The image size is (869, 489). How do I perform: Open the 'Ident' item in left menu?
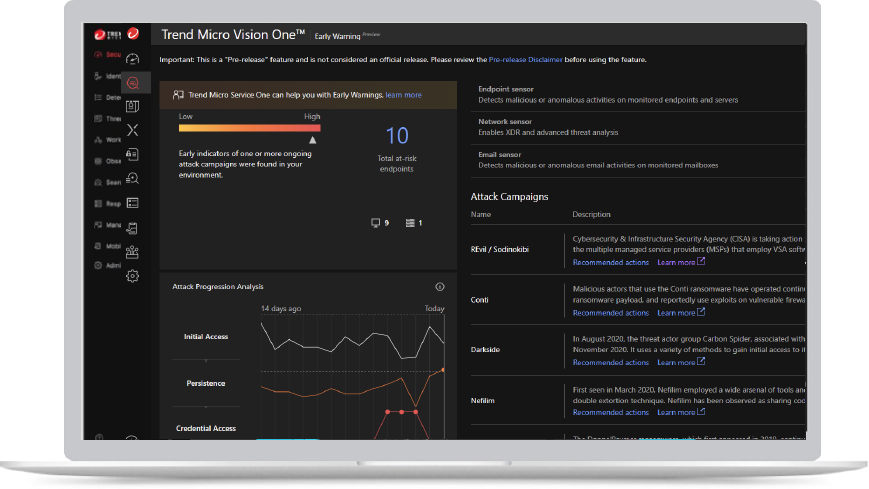click(x=108, y=76)
